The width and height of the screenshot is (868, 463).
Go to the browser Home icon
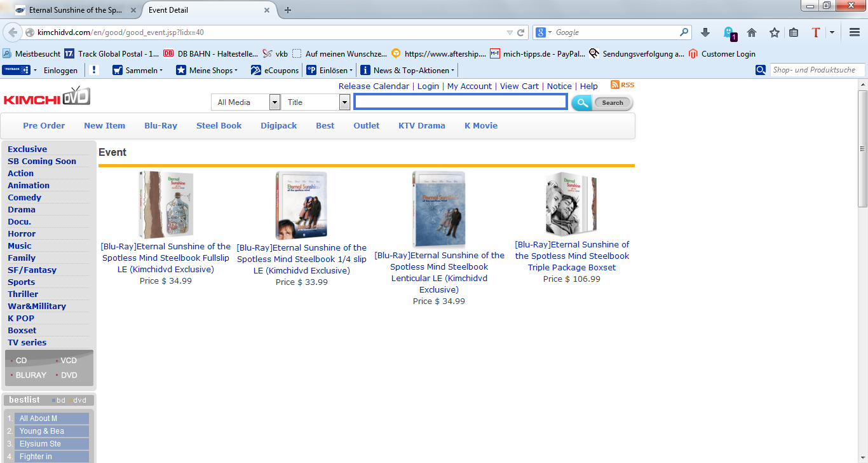(752, 32)
